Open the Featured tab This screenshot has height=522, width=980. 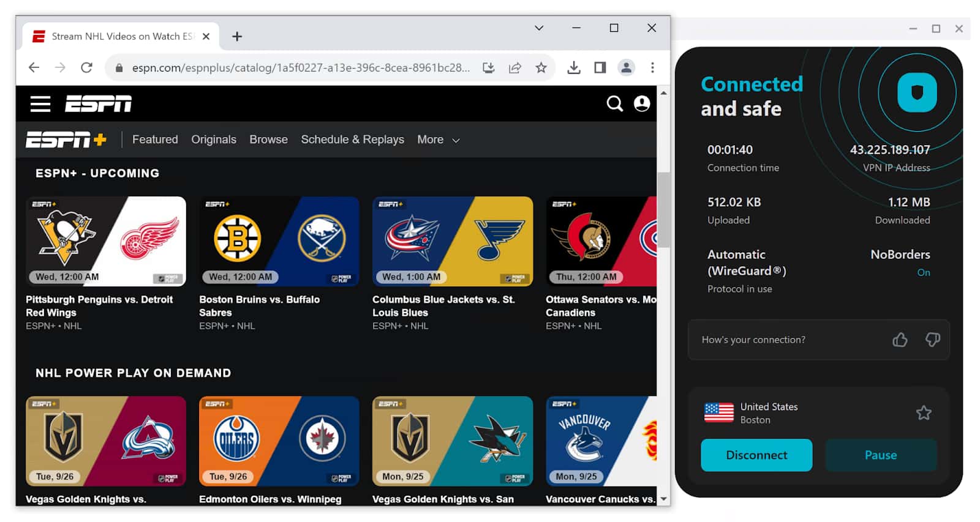155,140
